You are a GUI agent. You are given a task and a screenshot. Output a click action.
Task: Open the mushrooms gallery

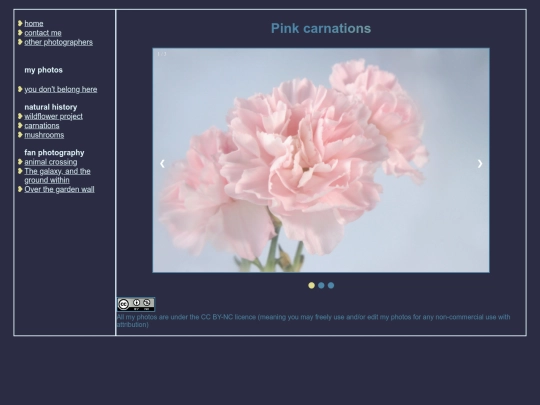pos(44,135)
